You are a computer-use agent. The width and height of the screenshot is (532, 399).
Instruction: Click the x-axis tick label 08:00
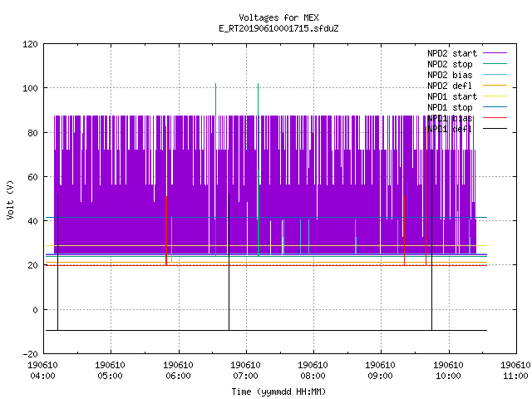(313, 376)
